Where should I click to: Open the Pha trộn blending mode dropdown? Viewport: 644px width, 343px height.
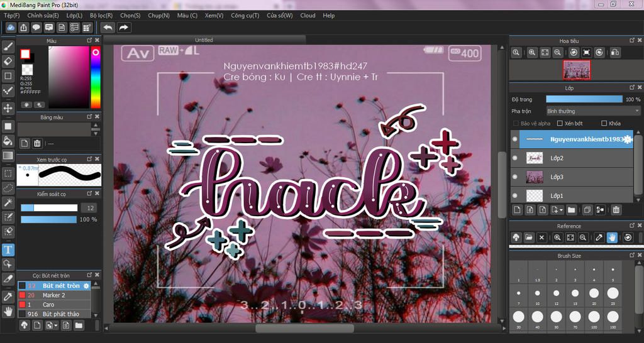click(x=593, y=111)
